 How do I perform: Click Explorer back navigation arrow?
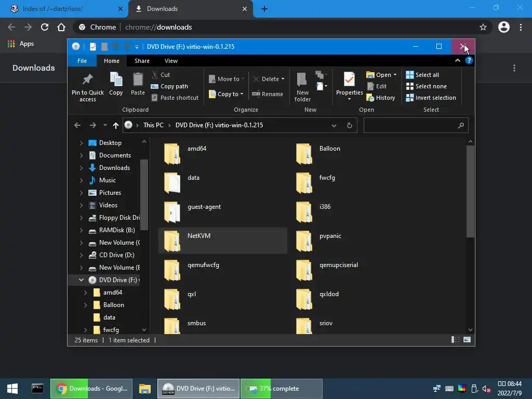(x=77, y=125)
